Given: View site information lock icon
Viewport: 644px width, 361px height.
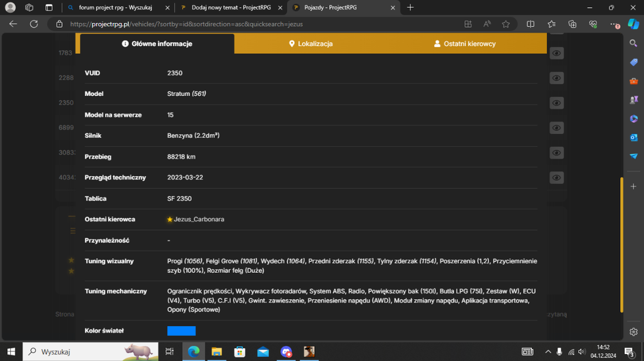Looking at the screenshot, I should pyautogui.click(x=59, y=24).
